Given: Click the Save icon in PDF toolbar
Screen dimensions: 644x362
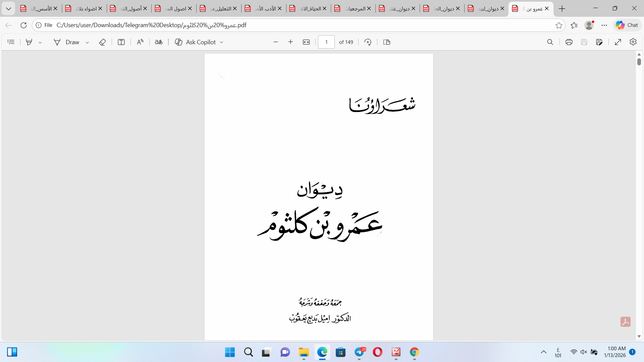Looking at the screenshot, I should click(x=584, y=42).
